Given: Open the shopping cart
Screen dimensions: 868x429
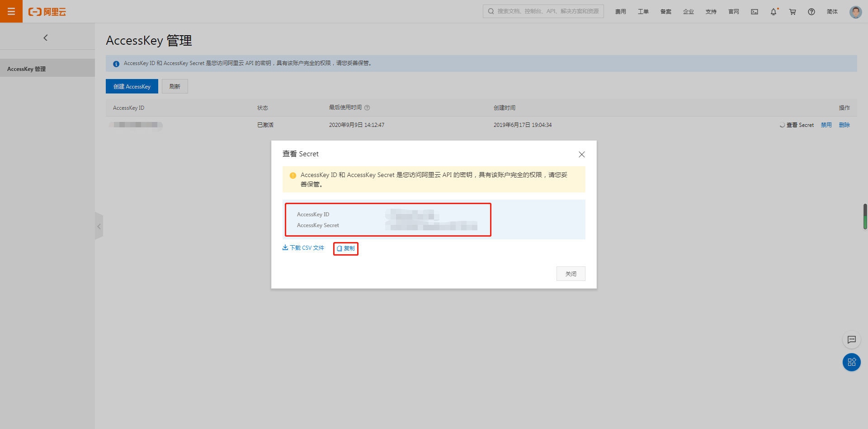Looking at the screenshot, I should [x=793, y=12].
